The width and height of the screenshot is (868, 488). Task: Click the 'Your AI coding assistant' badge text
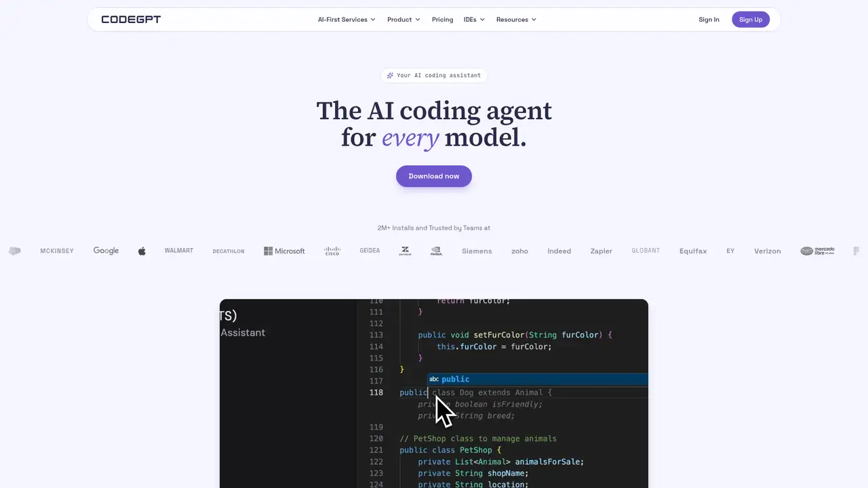click(x=439, y=75)
